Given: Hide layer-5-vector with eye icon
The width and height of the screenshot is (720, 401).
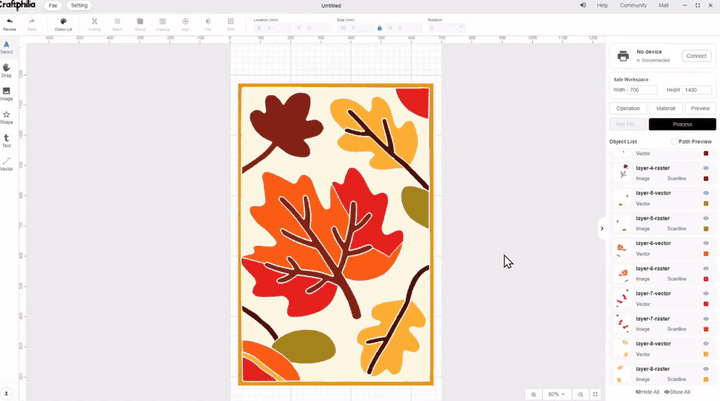Looking at the screenshot, I should click(706, 193).
